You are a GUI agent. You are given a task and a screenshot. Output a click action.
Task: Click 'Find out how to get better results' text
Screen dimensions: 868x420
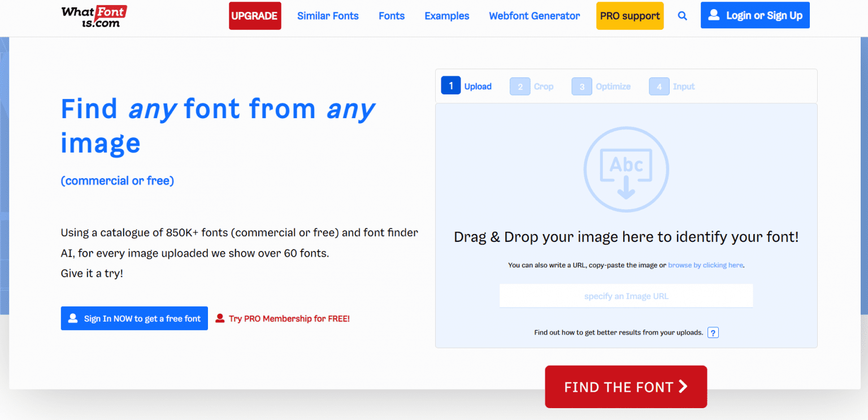coord(619,332)
